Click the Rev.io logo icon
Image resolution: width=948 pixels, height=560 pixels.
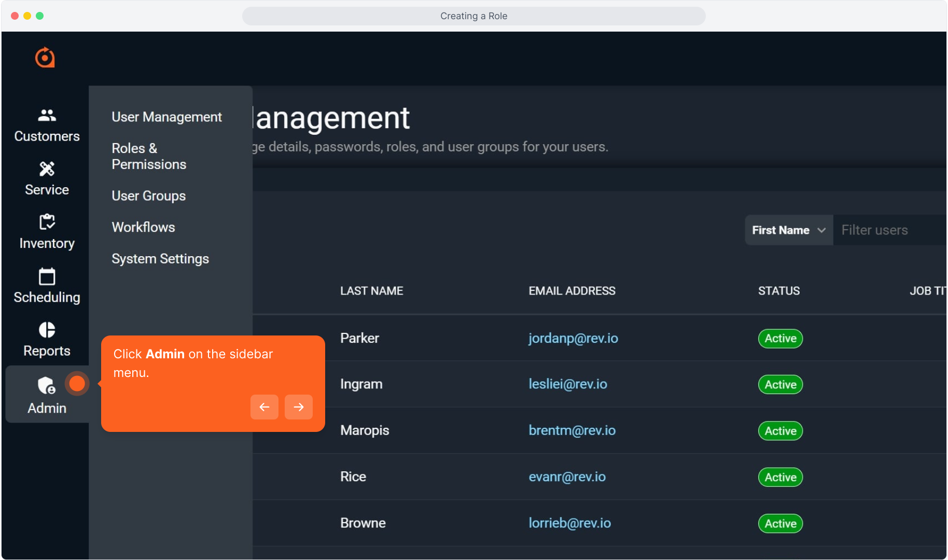tap(45, 58)
